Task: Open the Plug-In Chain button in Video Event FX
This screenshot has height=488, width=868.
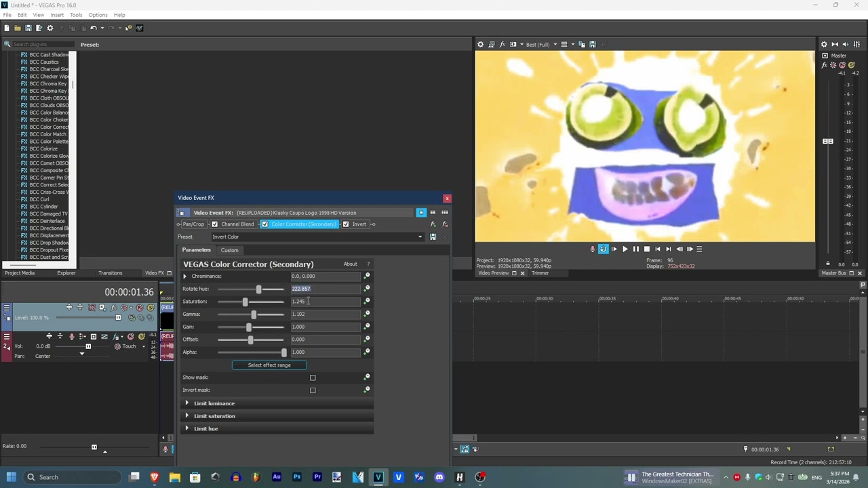Action: tap(433, 224)
